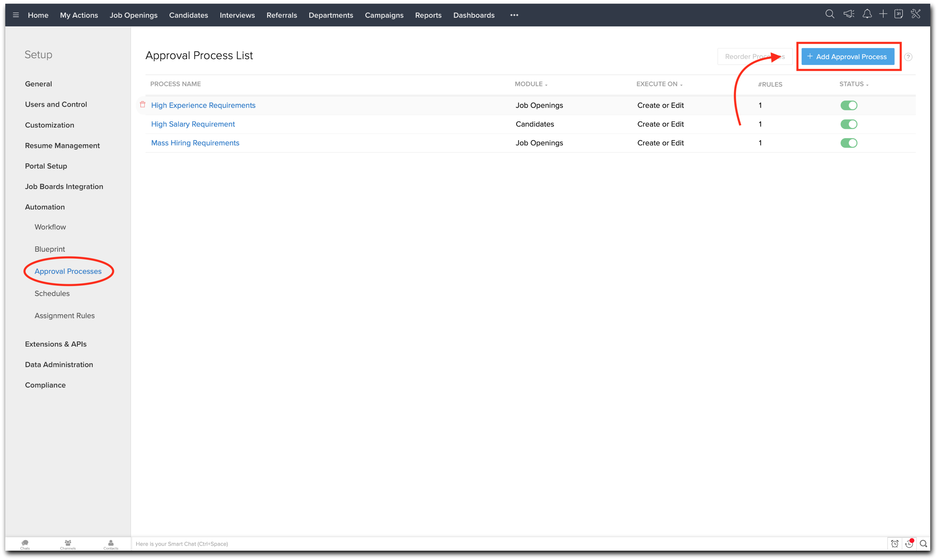
Task: Delete High Experience Requirements via trash icon
Action: coord(142,105)
